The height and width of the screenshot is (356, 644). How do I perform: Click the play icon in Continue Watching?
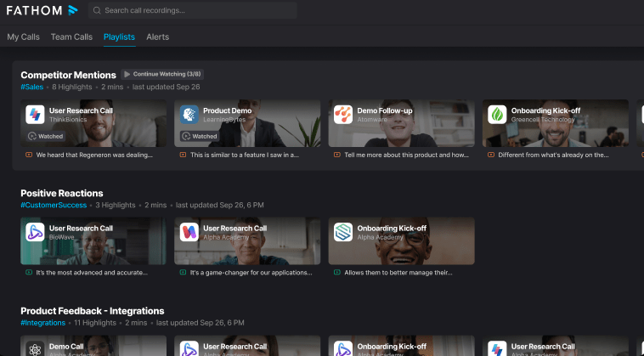tap(127, 74)
